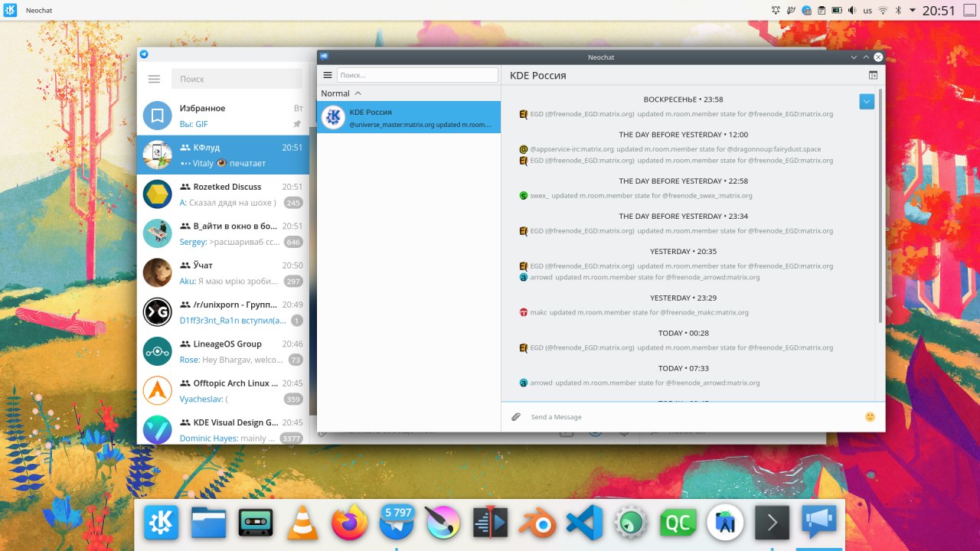Open the Bluetooth tray icon
The height and width of the screenshot is (551, 980).
(899, 11)
